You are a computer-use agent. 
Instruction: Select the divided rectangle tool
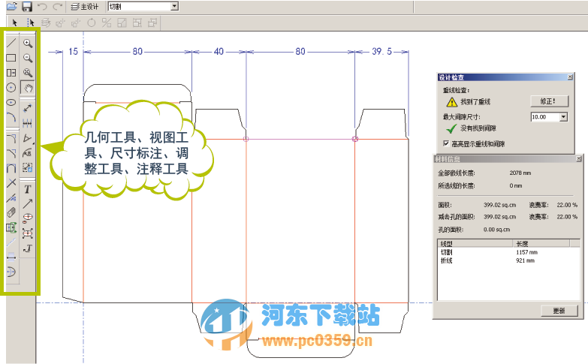click(11, 72)
